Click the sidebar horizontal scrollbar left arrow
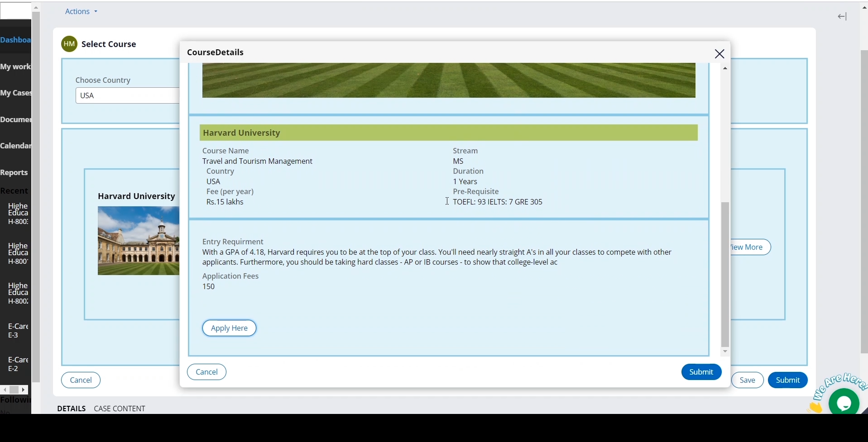 click(5, 390)
